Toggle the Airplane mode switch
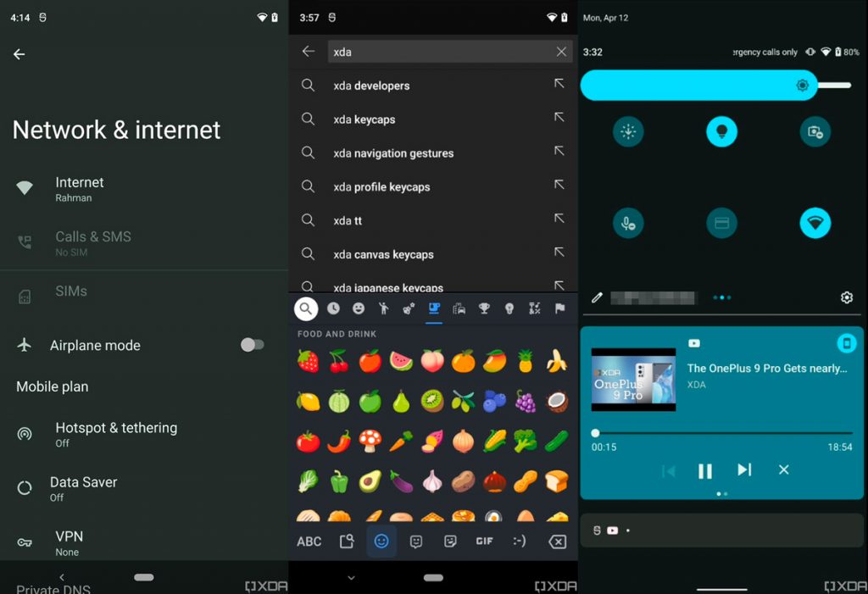 click(x=252, y=345)
